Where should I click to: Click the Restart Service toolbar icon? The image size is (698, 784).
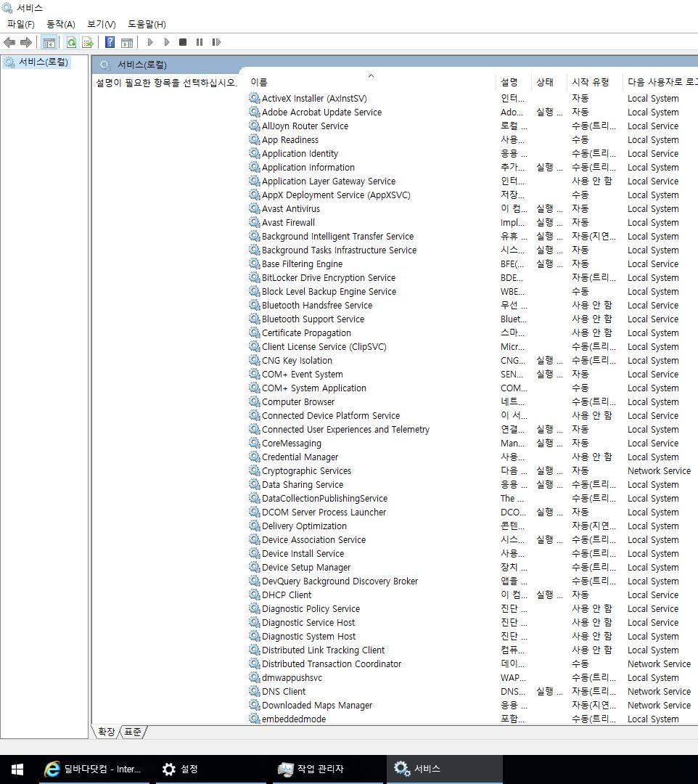216,43
